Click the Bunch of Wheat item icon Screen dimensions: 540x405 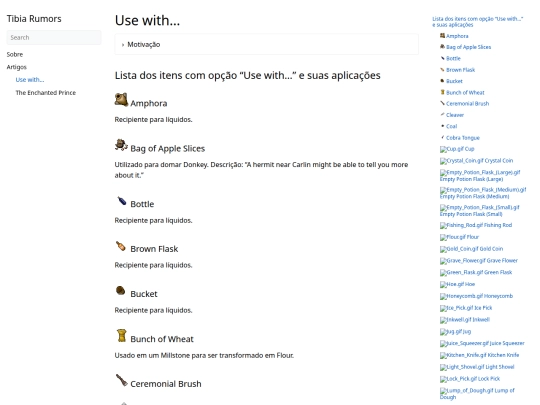point(121,335)
